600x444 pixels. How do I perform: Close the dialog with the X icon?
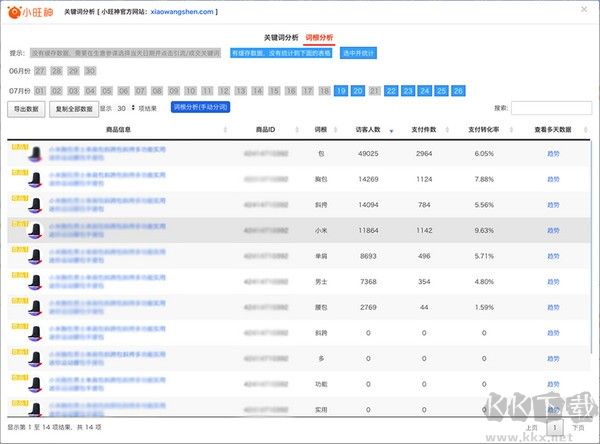click(x=584, y=10)
